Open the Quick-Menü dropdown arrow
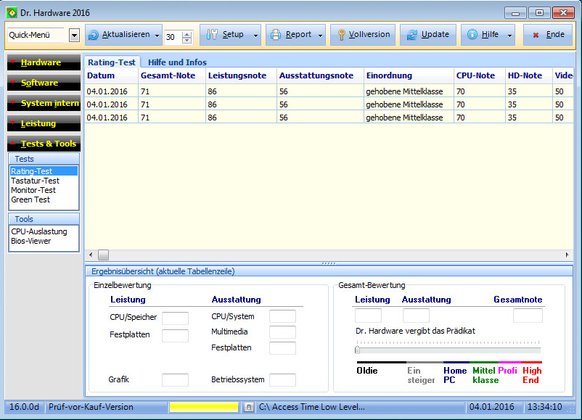582x420 pixels. pos(74,35)
